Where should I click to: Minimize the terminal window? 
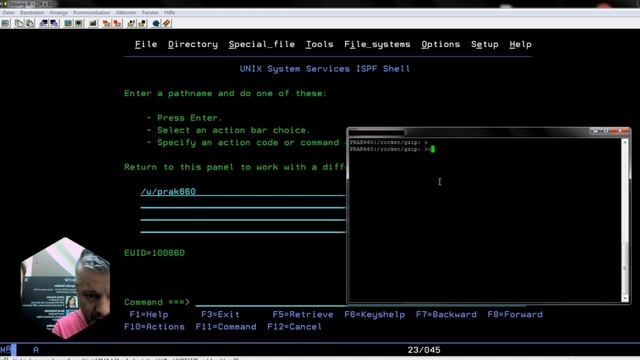(596, 131)
